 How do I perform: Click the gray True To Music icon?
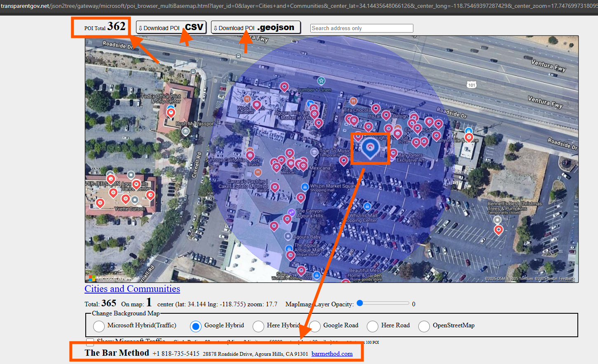314,152
